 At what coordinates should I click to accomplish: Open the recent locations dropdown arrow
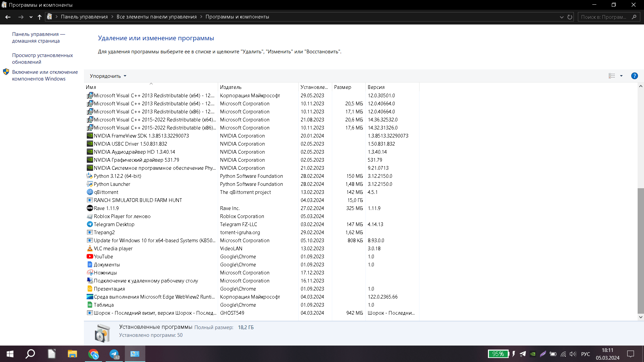point(31,17)
